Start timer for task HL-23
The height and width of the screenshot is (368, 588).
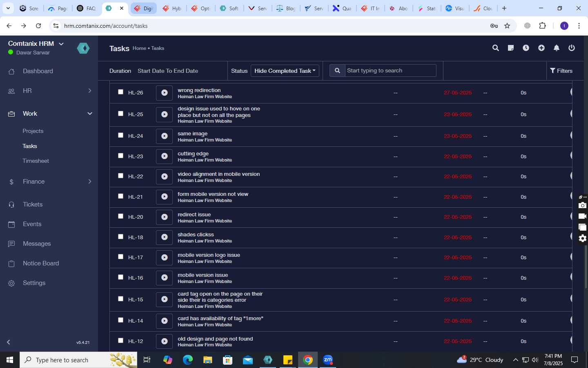(x=164, y=156)
